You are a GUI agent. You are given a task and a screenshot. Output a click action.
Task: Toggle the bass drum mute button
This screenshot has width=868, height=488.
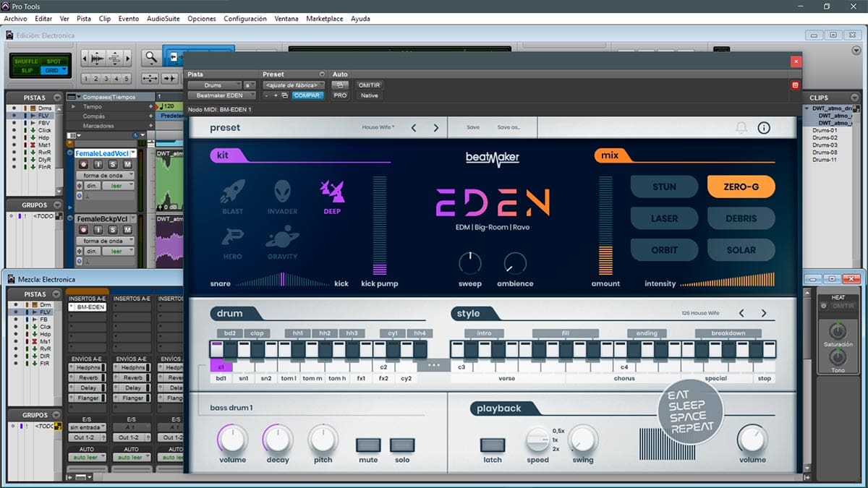click(x=368, y=445)
